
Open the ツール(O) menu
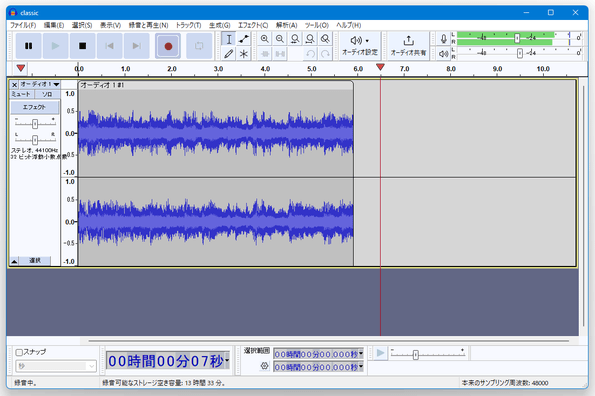(x=316, y=25)
